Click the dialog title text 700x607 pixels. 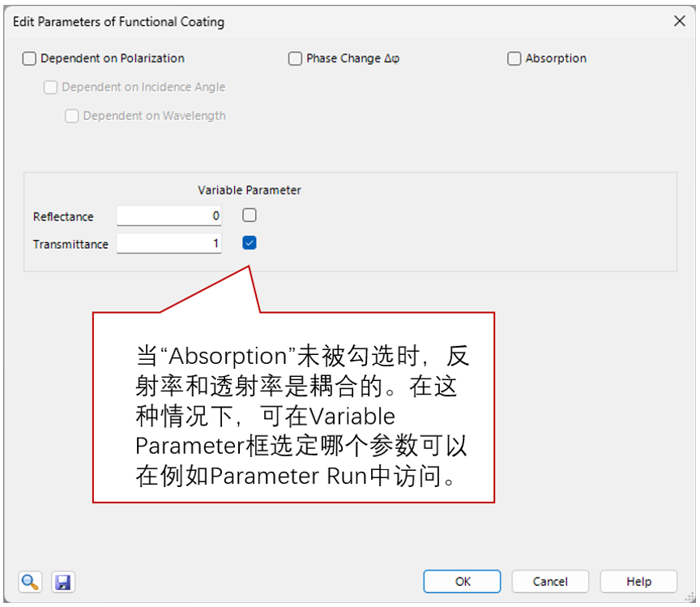click(x=119, y=22)
